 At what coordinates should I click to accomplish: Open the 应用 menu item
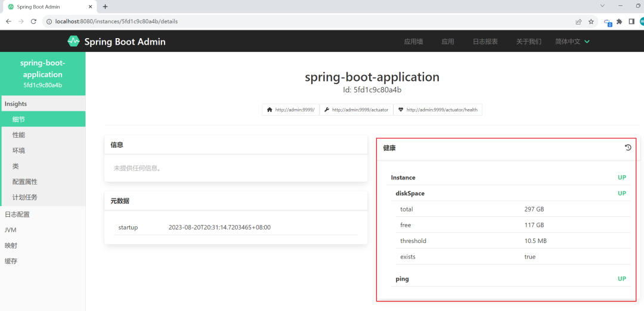click(448, 42)
